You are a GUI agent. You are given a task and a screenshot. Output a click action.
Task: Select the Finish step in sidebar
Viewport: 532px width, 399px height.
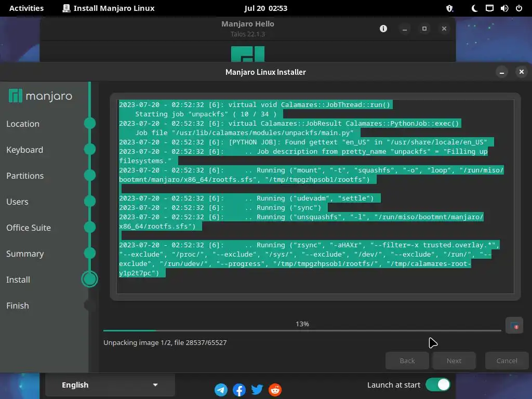pyautogui.click(x=18, y=305)
